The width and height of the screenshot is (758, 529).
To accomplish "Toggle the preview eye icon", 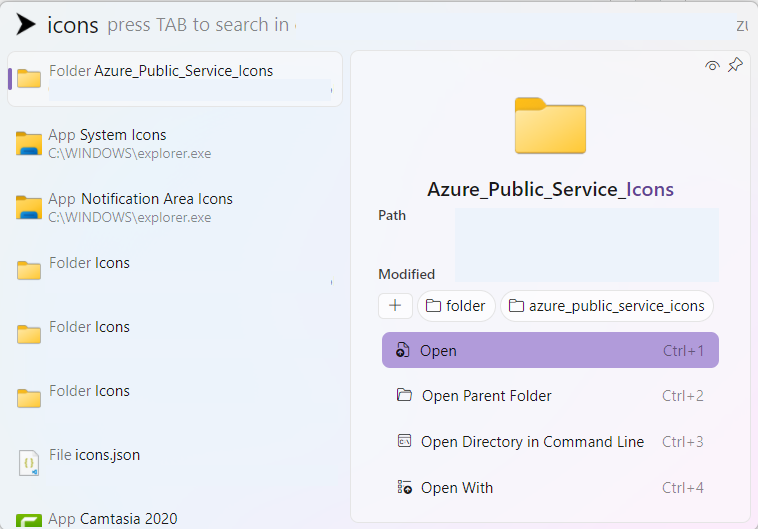I will 712,65.
